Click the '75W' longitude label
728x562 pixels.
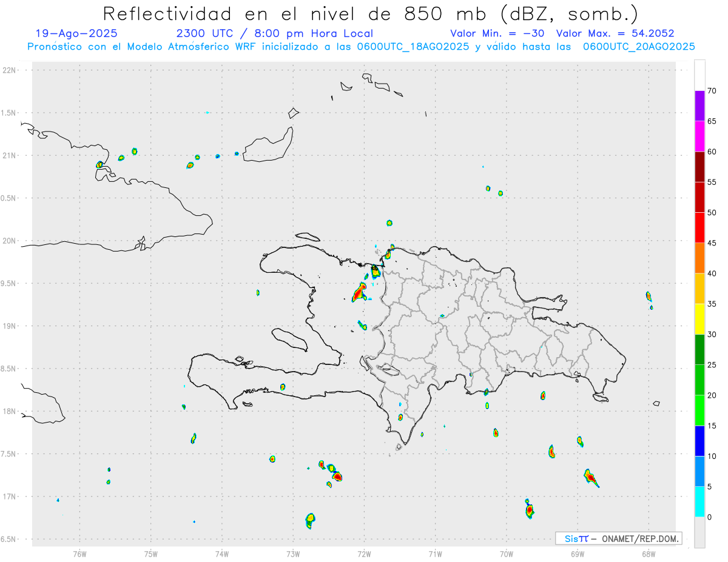click(150, 554)
